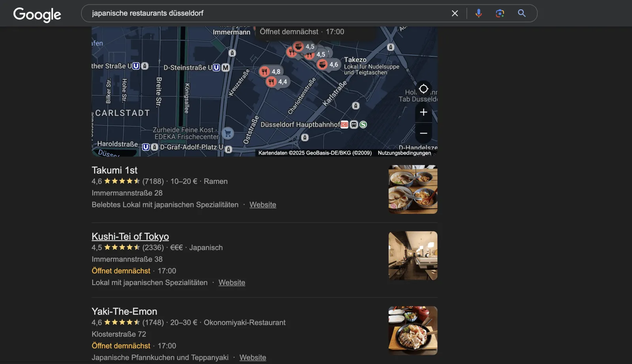Open map Nutzungsbedingungen link
Screen dimensions: 632x364
pyautogui.click(x=404, y=153)
